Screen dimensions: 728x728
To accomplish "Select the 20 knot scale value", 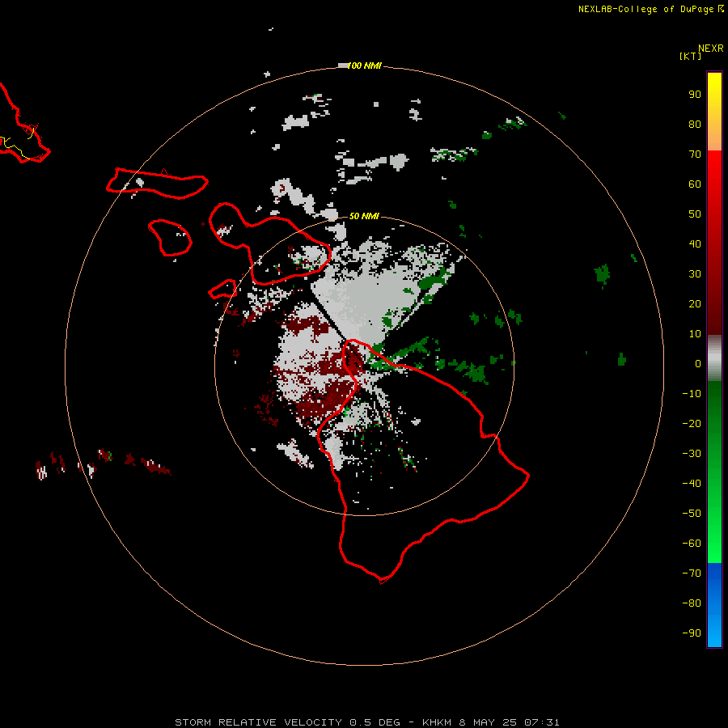I will [x=695, y=304].
